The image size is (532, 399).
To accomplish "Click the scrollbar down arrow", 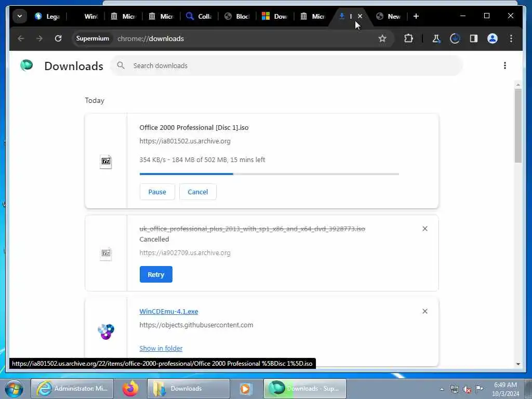I will (x=518, y=364).
